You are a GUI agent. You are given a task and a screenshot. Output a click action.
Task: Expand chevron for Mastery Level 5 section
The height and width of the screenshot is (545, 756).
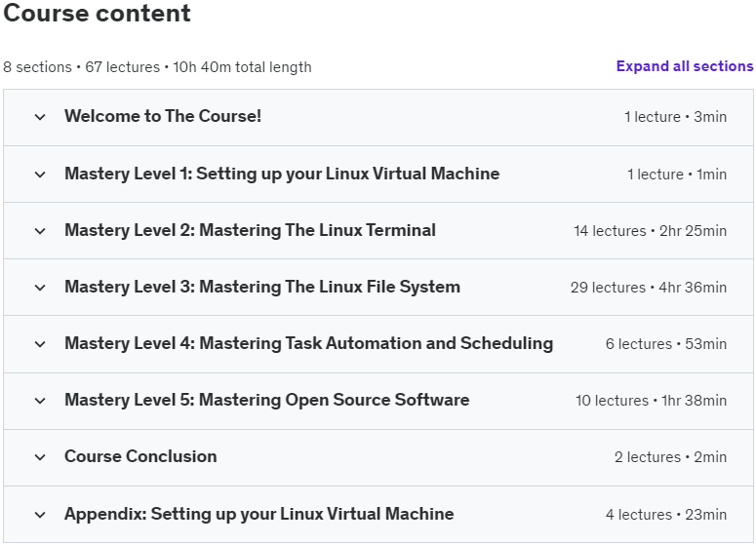click(40, 401)
